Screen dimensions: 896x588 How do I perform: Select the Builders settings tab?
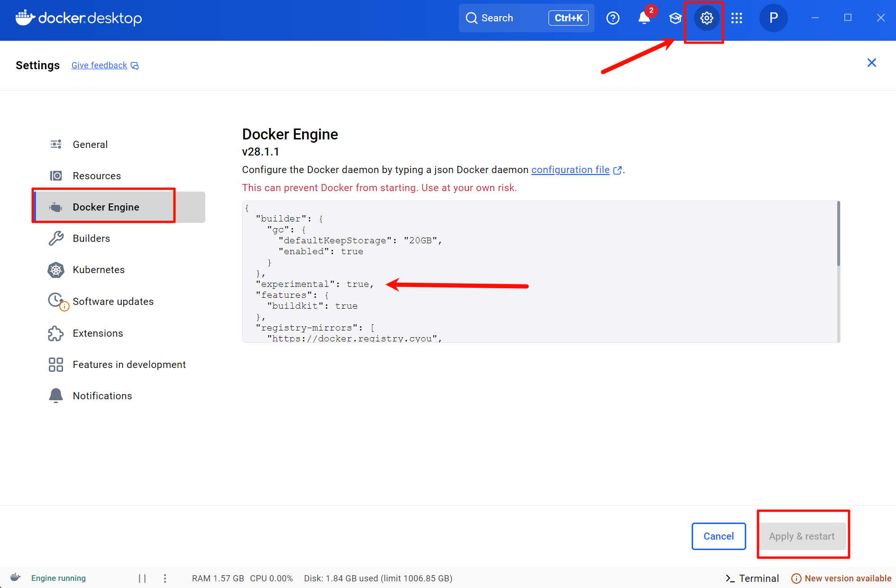tap(119, 239)
